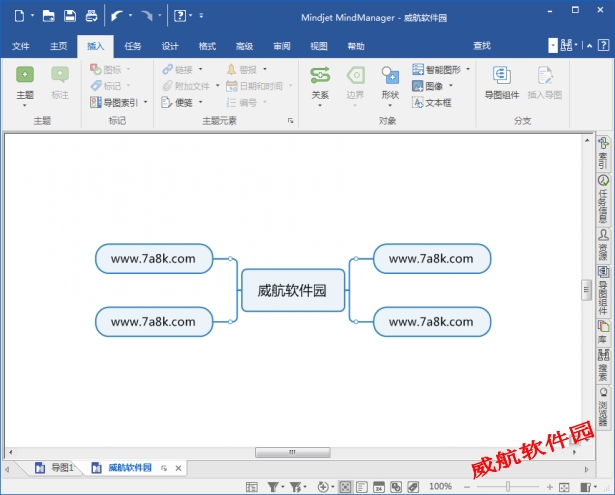Click the Undo arrow icon

coord(116,16)
